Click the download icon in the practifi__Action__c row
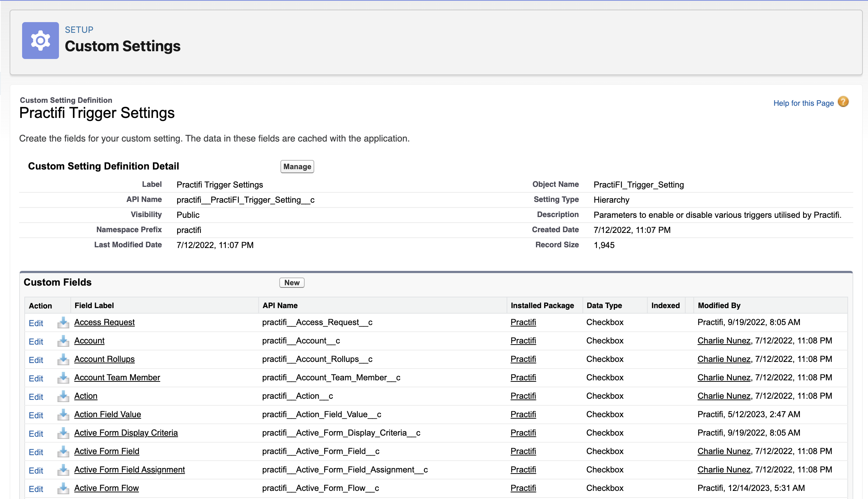 click(63, 396)
